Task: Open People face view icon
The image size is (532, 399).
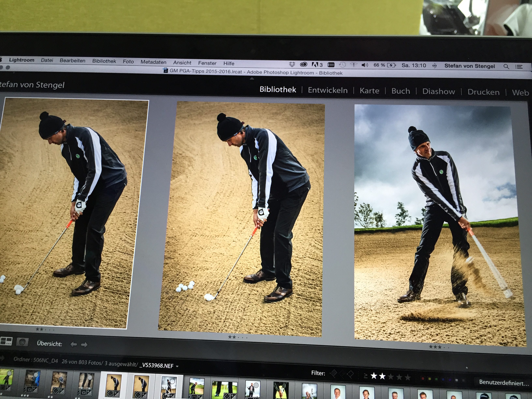Action: click(23, 342)
